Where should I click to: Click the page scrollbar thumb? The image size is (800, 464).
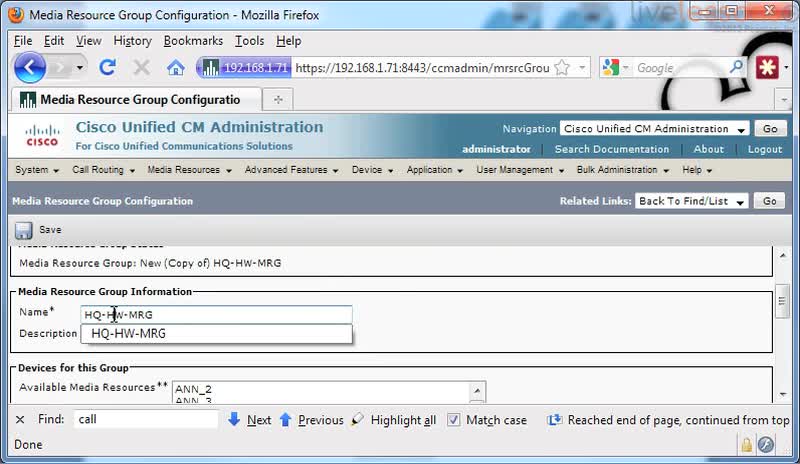782,301
